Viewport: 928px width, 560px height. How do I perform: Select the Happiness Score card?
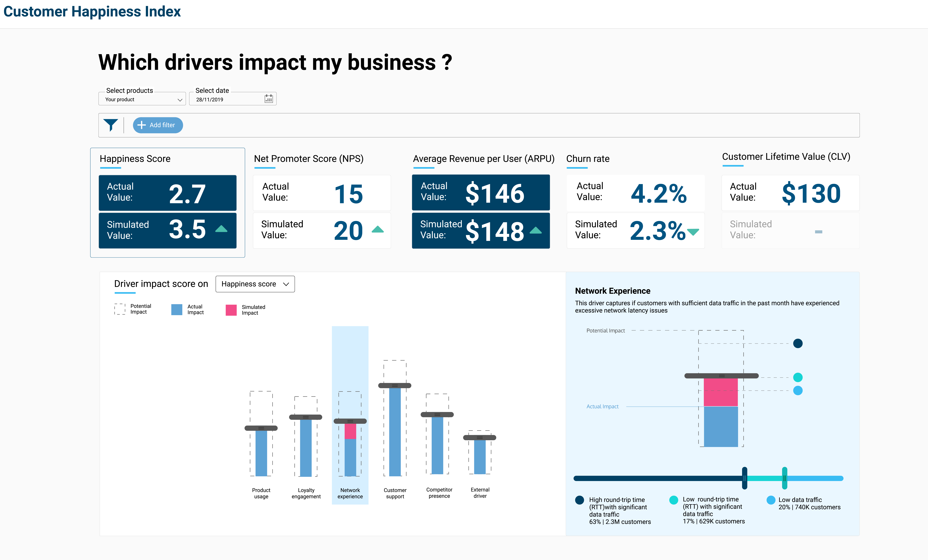pyautogui.click(x=168, y=203)
